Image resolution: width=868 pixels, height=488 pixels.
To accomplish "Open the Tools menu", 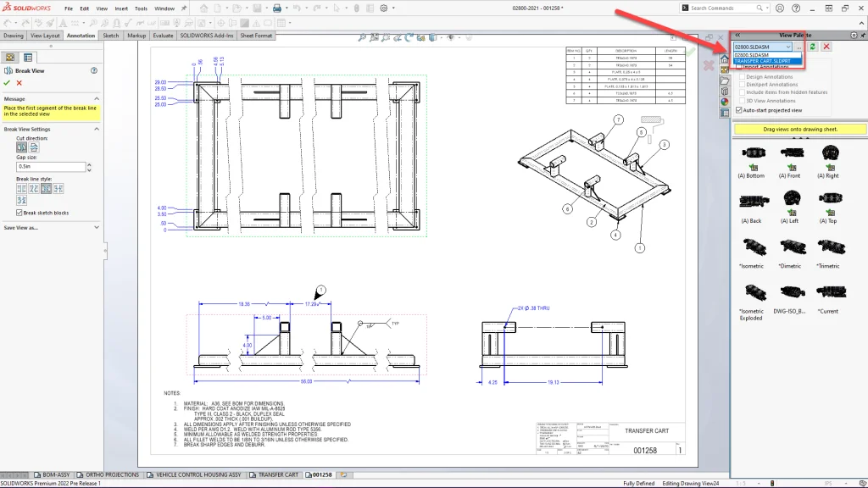I will 142,8.
